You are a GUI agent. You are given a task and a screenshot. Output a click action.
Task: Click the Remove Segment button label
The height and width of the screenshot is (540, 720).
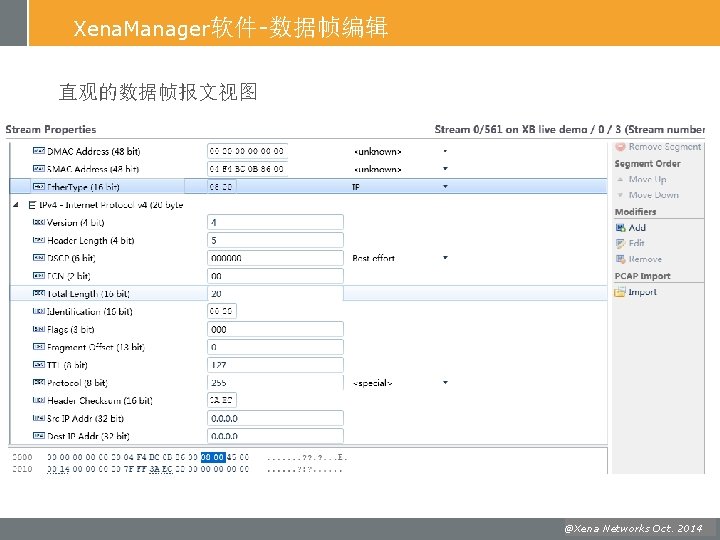pos(664,146)
